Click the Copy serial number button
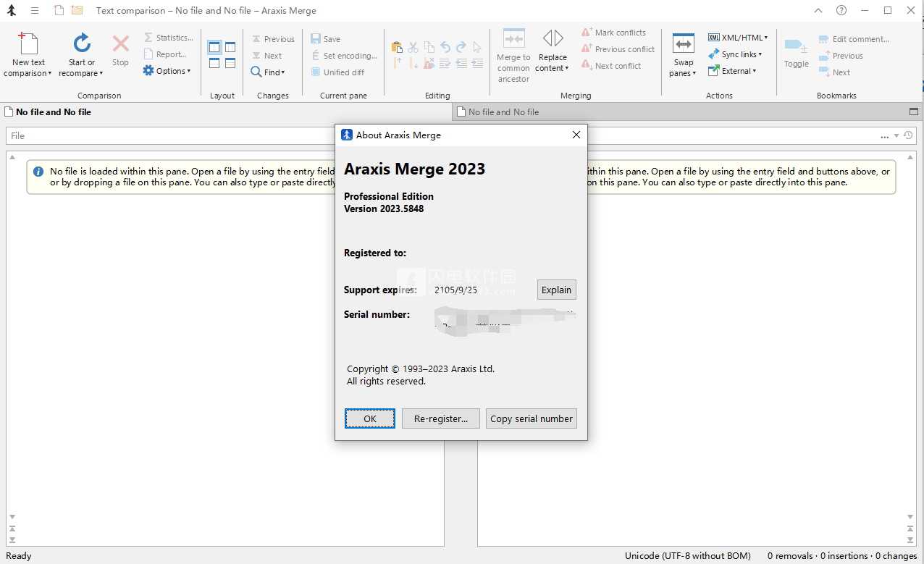The image size is (924, 564). (x=532, y=418)
